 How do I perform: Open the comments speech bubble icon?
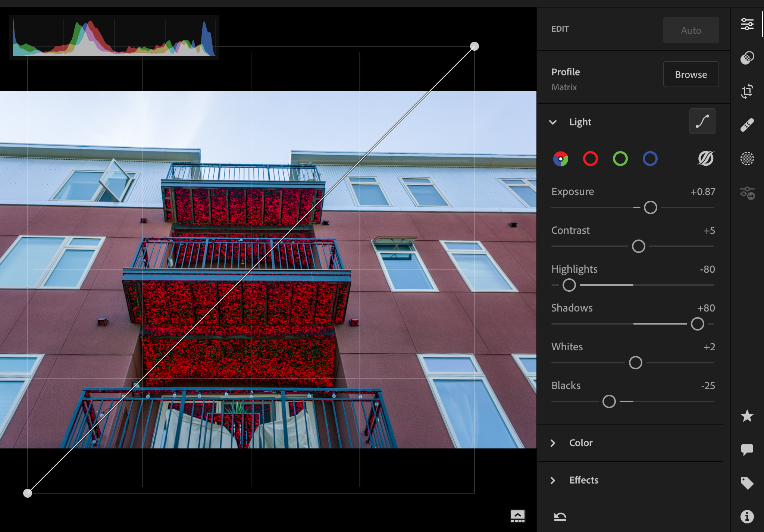(x=747, y=450)
